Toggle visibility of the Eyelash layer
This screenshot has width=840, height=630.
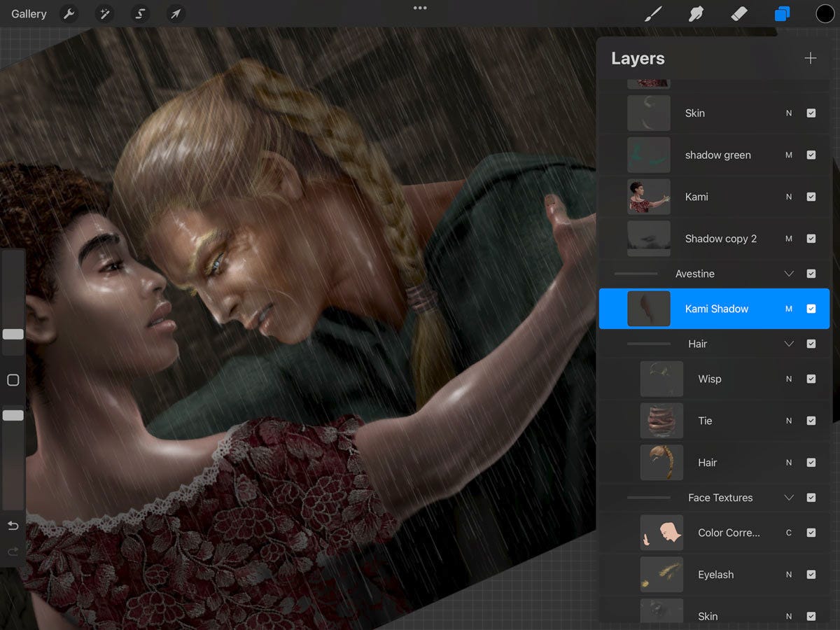(x=811, y=575)
